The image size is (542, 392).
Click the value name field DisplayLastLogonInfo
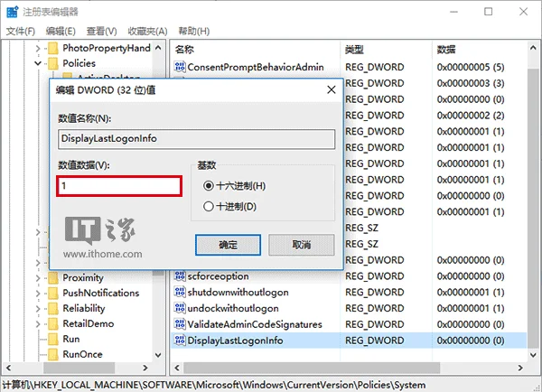pos(196,139)
